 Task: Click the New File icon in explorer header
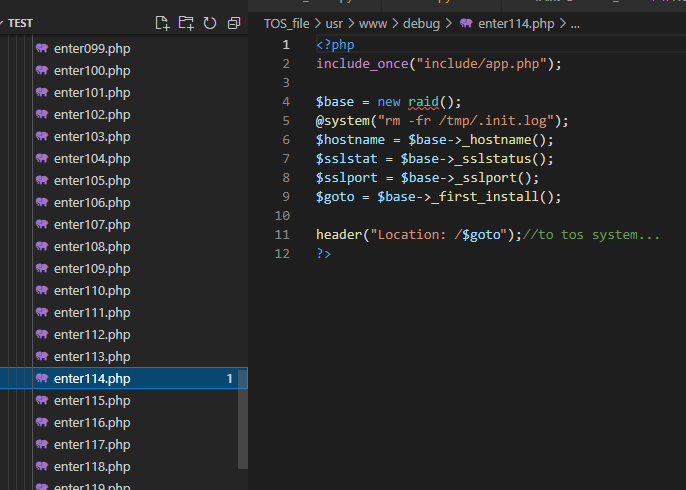[x=162, y=23]
